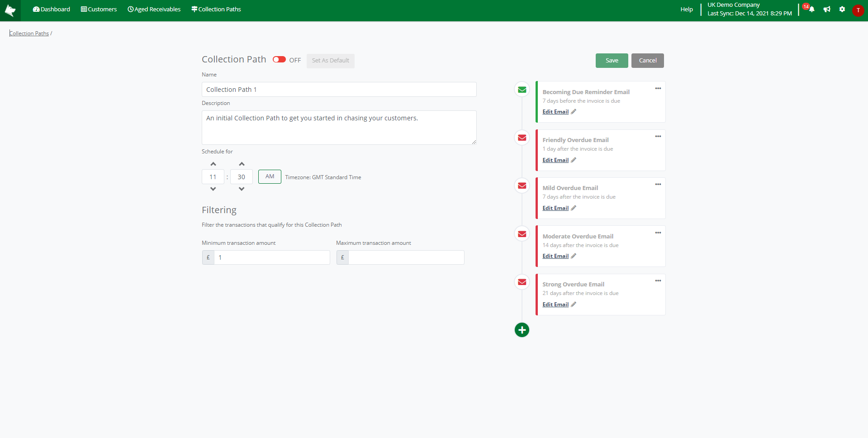Open the settings gear icon
This screenshot has width=868, height=438.
coord(842,10)
